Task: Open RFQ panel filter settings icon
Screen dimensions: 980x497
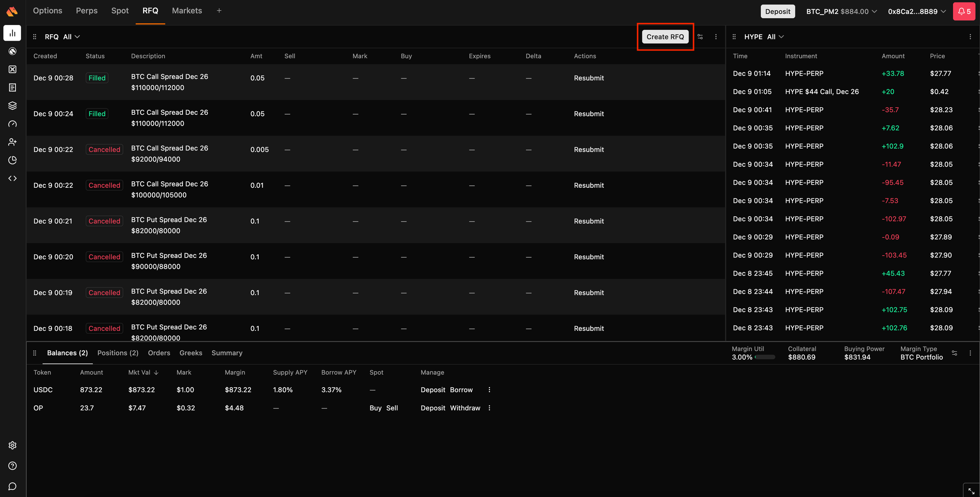Action: click(700, 37)
